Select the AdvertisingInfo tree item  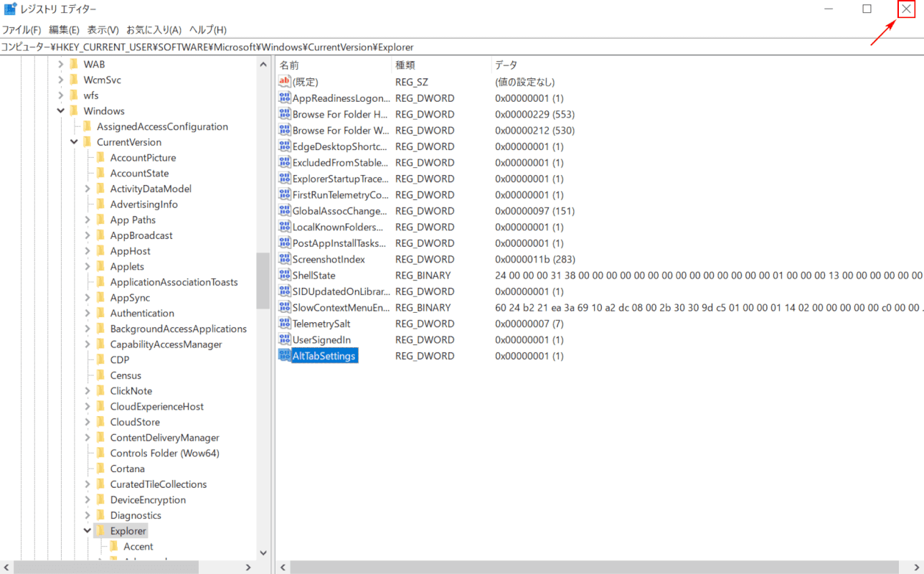[x=144, y=204]
